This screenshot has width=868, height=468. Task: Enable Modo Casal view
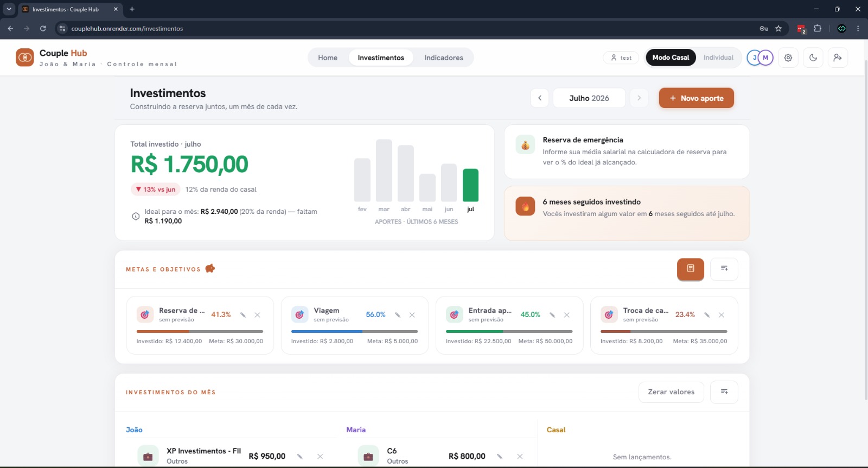click(671, 58)
